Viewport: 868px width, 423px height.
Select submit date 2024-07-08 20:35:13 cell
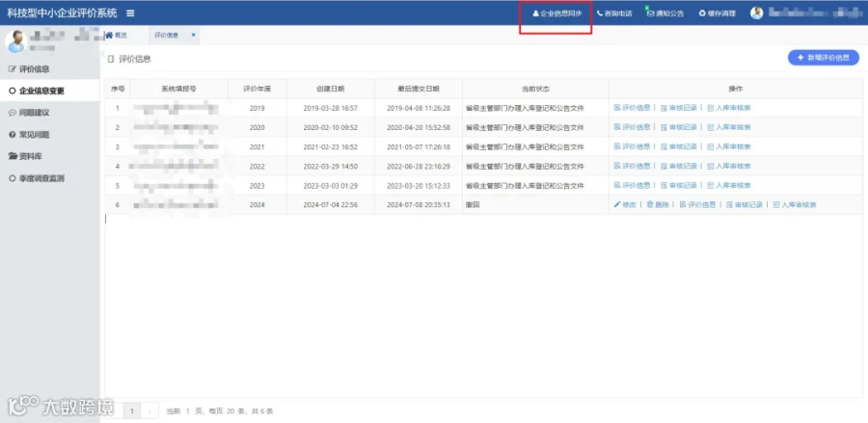[x=419, y=204]
